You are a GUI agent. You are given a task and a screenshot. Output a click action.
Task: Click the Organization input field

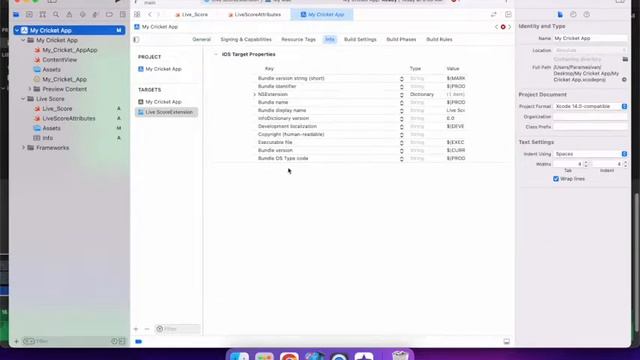pos(590,117)
